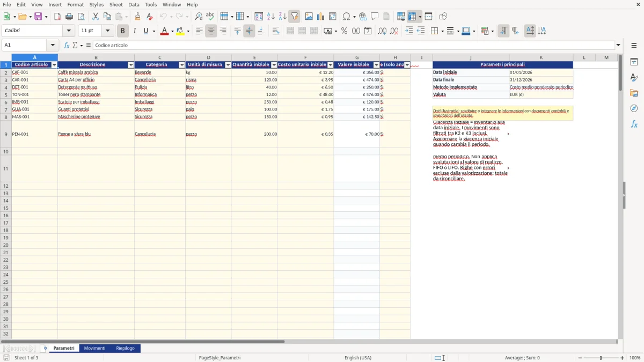Click Format as Percent icon

coord(344,31)
